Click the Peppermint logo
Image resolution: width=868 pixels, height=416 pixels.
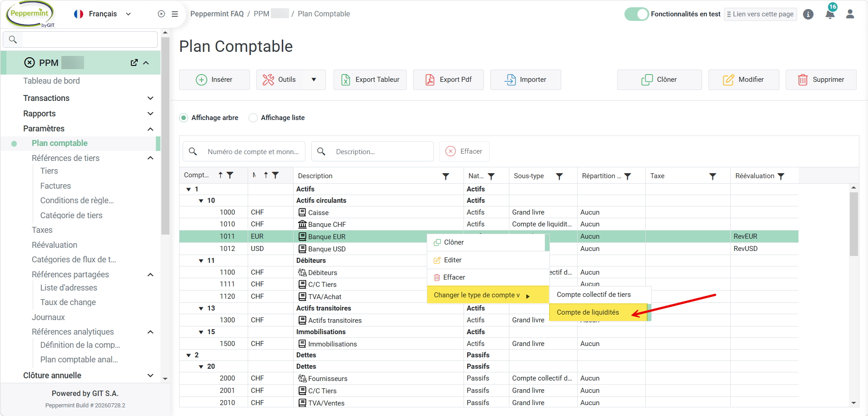[30, 15]
